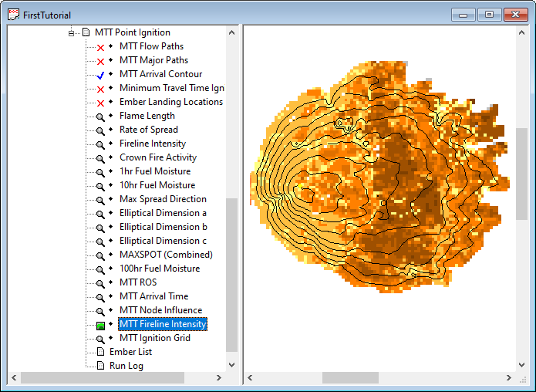Click the magnifier icon beside Flame Length

coord(100,117)
